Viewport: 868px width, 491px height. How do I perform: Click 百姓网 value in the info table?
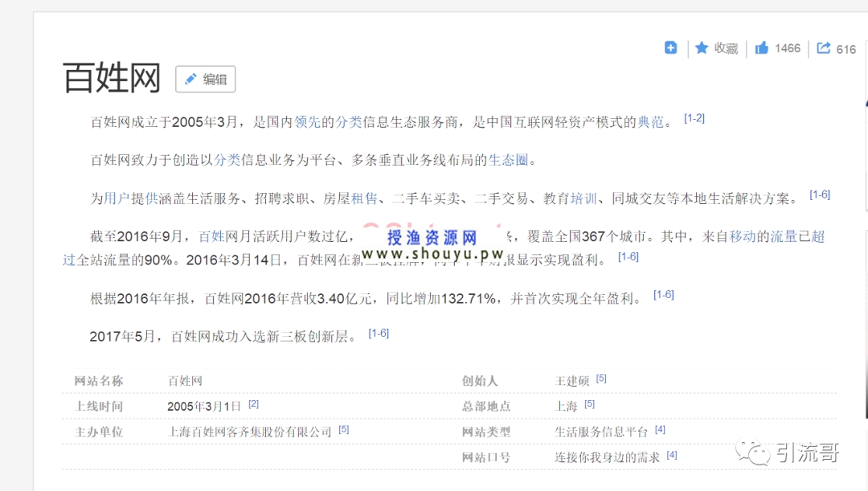tap(185, 381)
